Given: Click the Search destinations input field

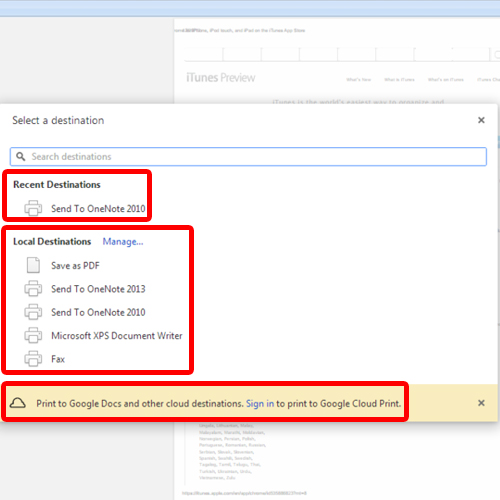Looking at the screenshot, I should [248, 156].
